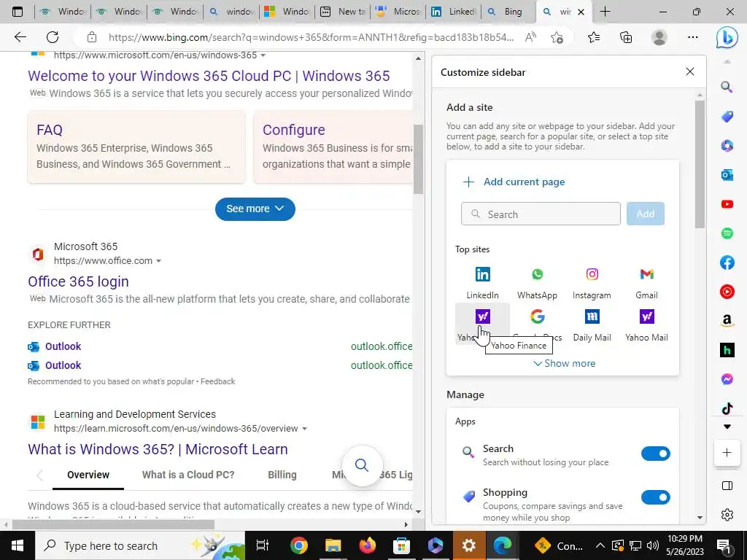Open Windows Start menu

point(18,545)
